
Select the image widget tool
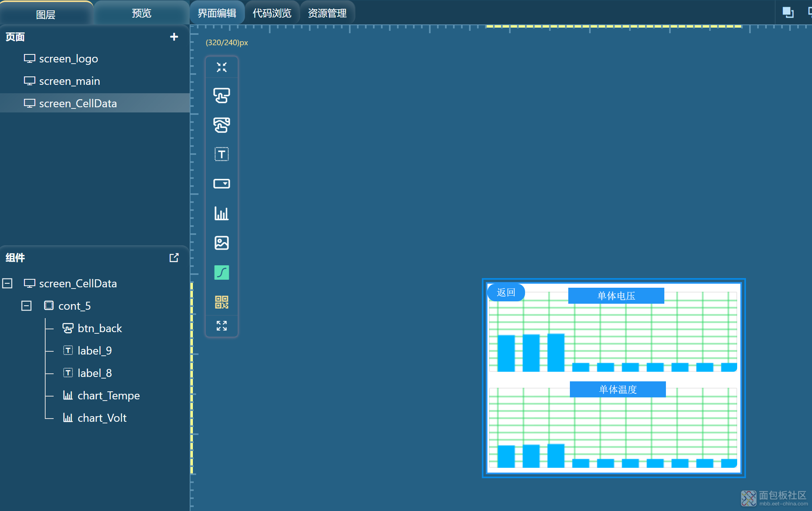click(221, 243)
